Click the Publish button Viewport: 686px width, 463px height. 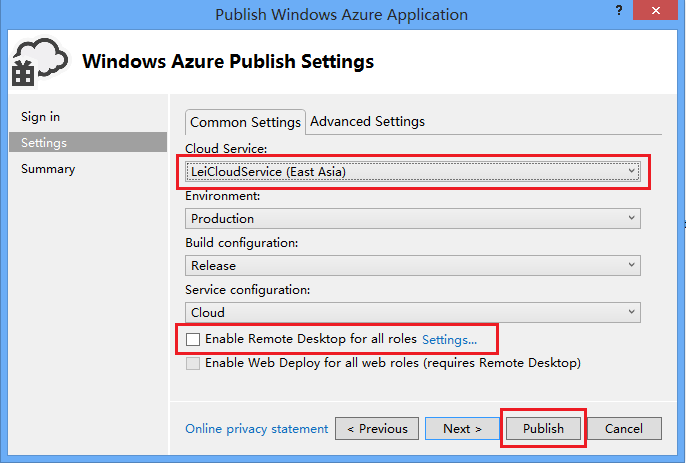tap(543, 428)
